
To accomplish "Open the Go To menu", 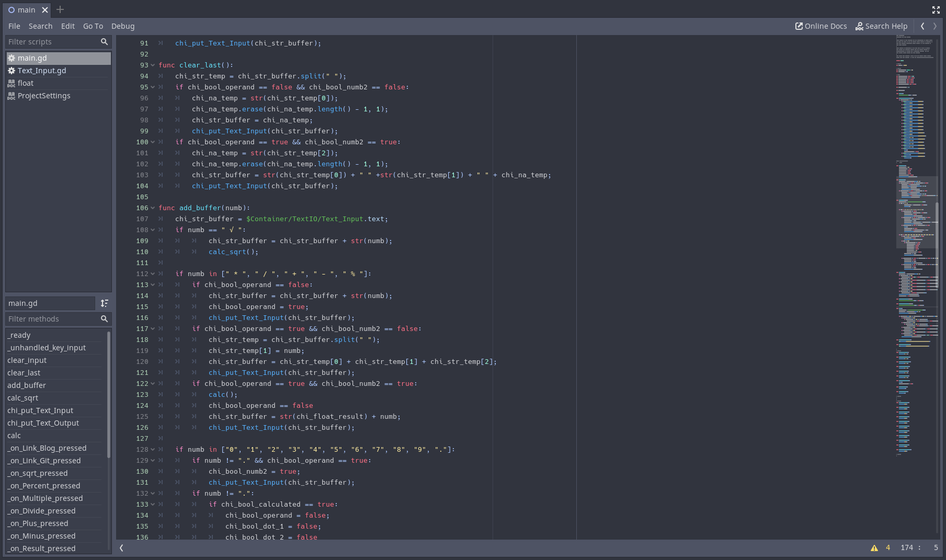I will click(93, 26).
